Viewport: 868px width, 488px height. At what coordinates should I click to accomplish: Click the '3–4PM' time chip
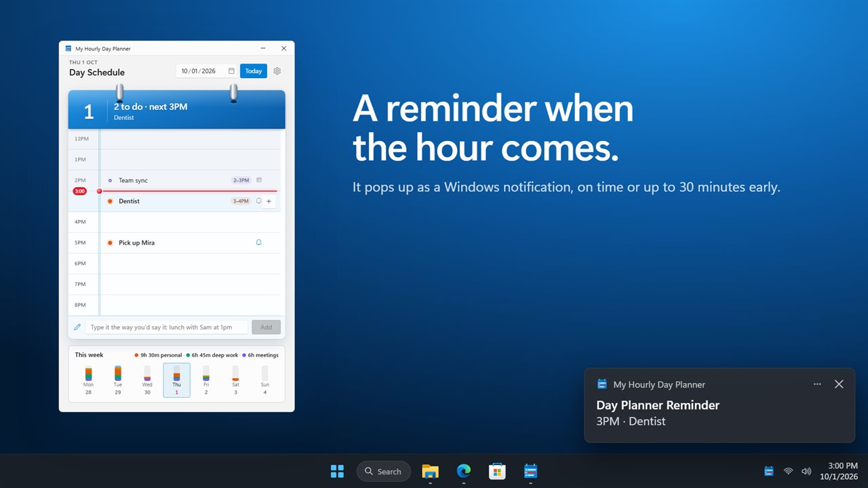pos(241,201)
